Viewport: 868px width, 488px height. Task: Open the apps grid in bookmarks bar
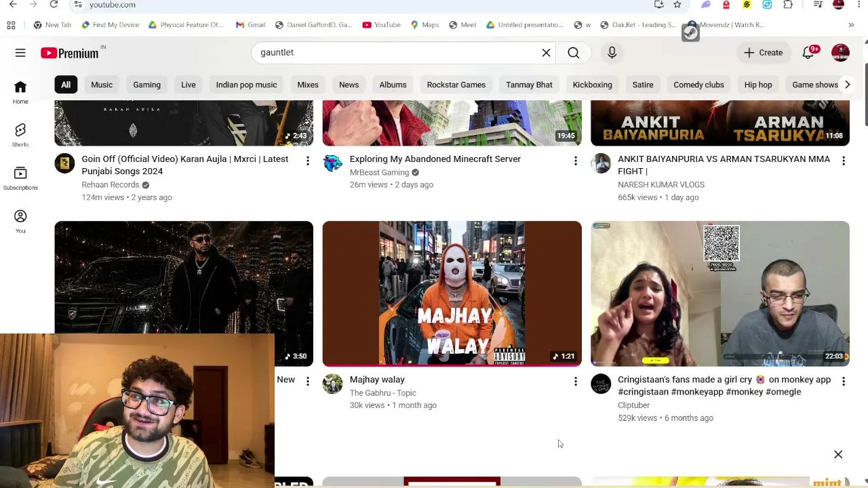(11, 25)
